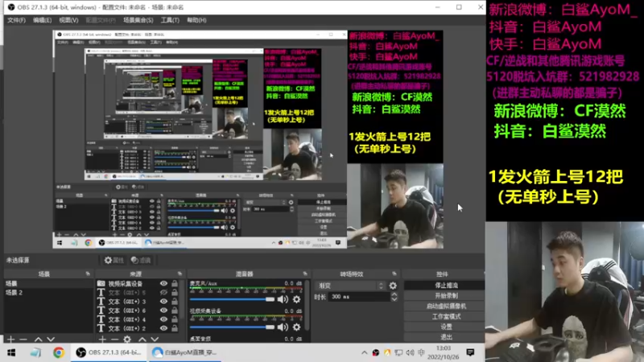Screen dimensions: 644x362
Task: Click the audio mixer vertical scrollbar
Action: [x=308, y=304]
